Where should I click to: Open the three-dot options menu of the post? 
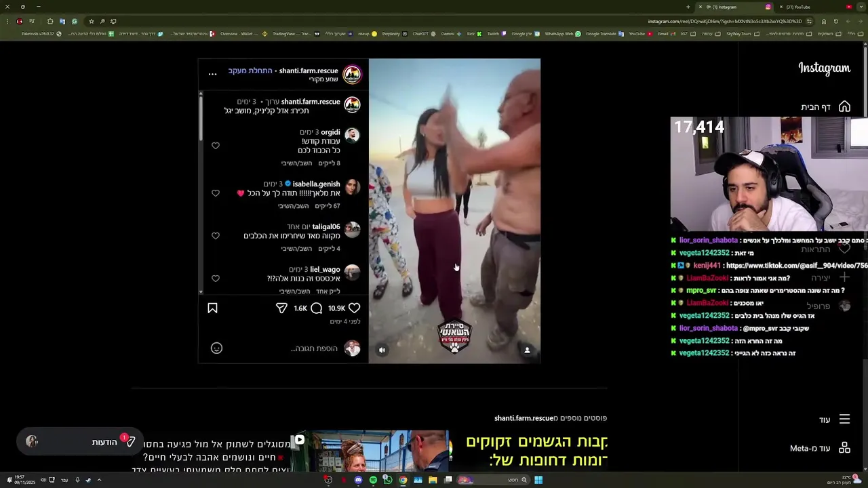coord(212,74)
